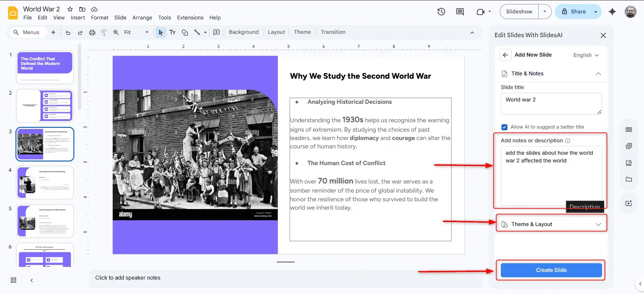
Task: Select slide 1 thumbnail
Action: click(x=45, y=67)
